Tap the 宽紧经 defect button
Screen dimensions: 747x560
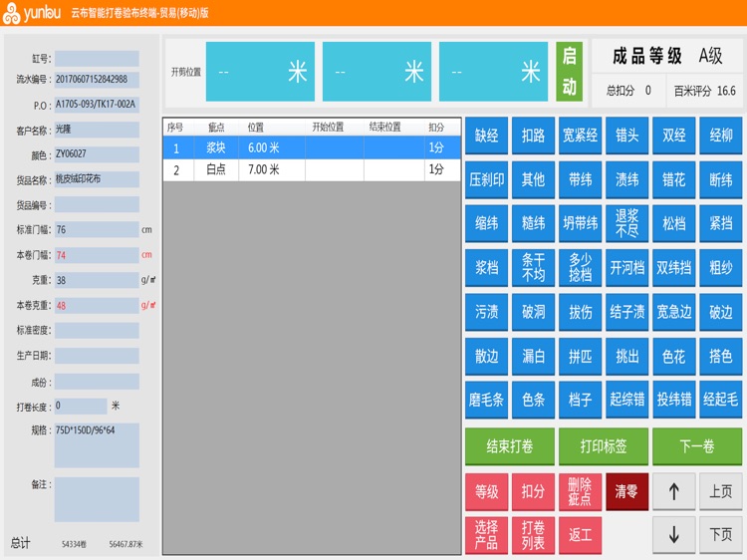coord(580,136)
